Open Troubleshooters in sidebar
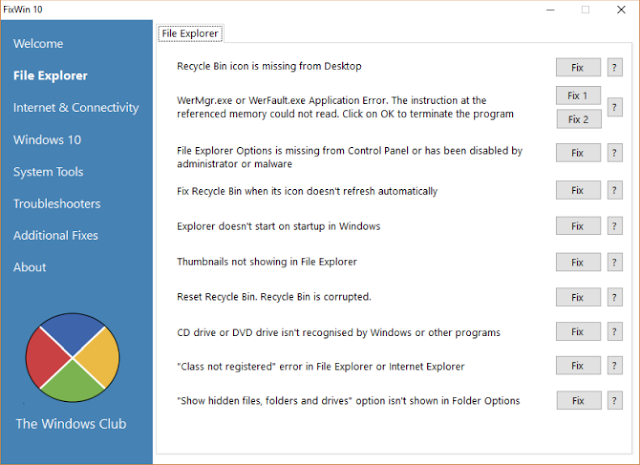 [x=57, y=203]
